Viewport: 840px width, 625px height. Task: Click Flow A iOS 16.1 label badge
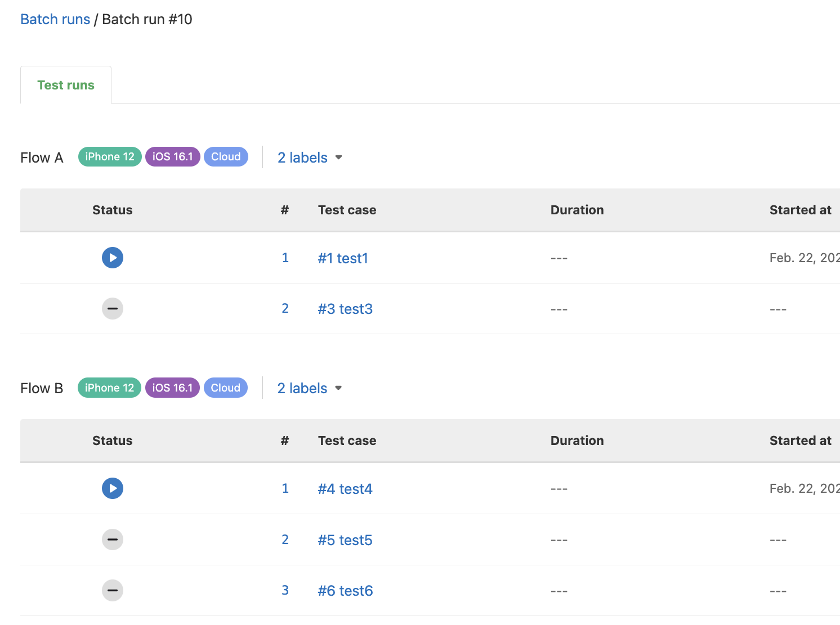coord(173,157)
